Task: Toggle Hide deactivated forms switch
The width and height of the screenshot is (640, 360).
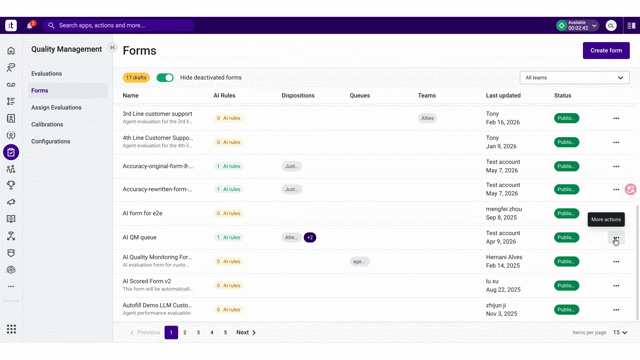Action: point(165,78)
